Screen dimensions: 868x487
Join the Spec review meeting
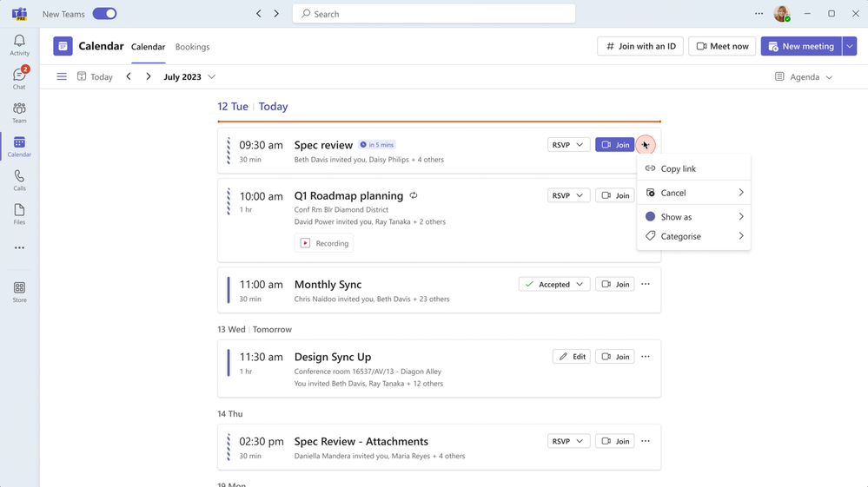(x=614, y=145)
